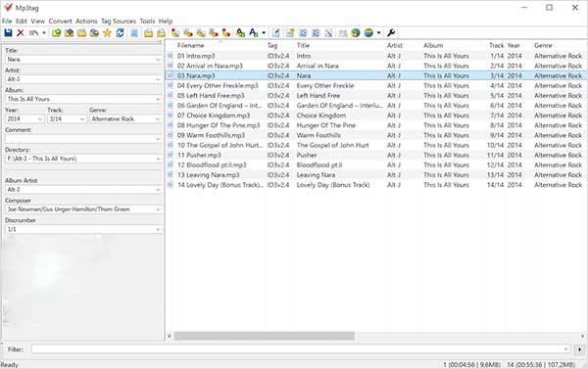Open the Tag Sources menu
The height and width of the screenshot is (369, 588).
tap(119, 21)
